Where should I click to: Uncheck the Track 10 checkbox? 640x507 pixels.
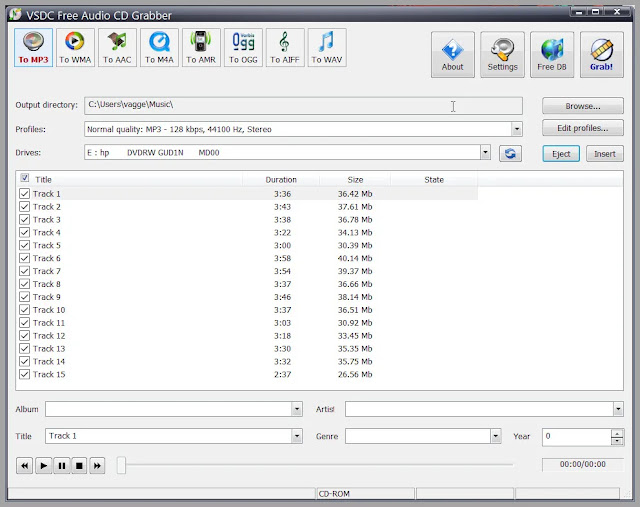click(x=24, y=310)
